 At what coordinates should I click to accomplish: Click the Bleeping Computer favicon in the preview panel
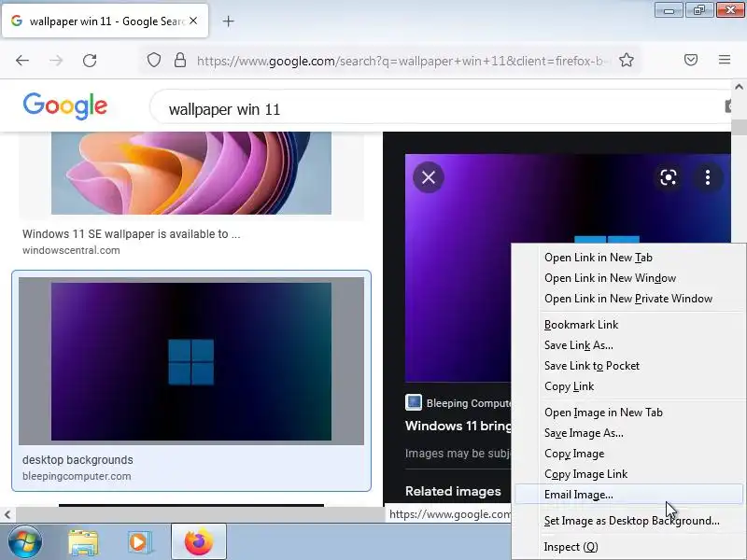point(414,402)
